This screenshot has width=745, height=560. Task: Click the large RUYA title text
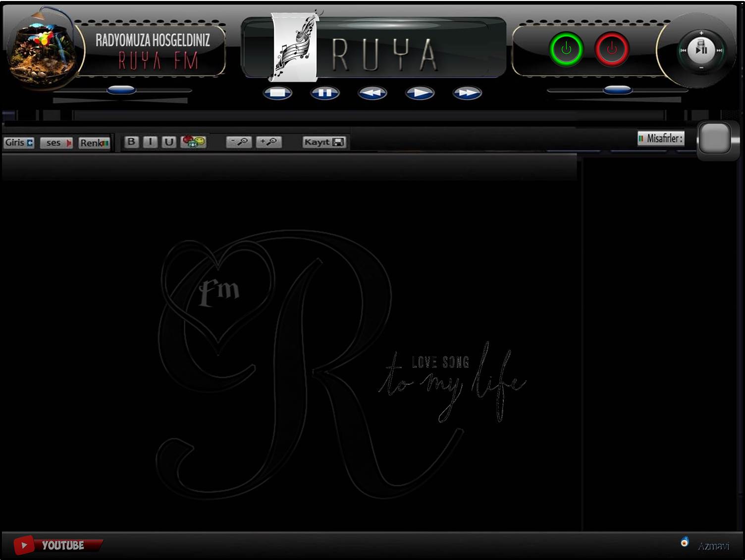[385, 54]
